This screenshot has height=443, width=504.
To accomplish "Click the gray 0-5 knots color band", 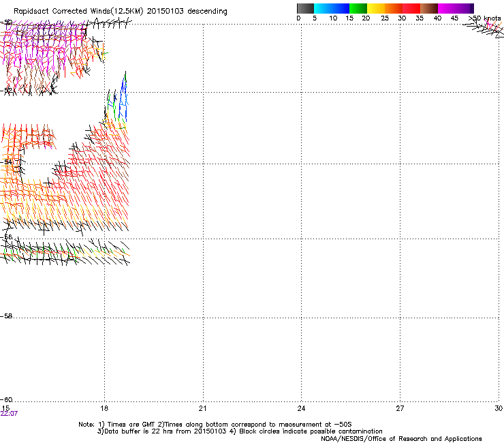I will 305,8.
